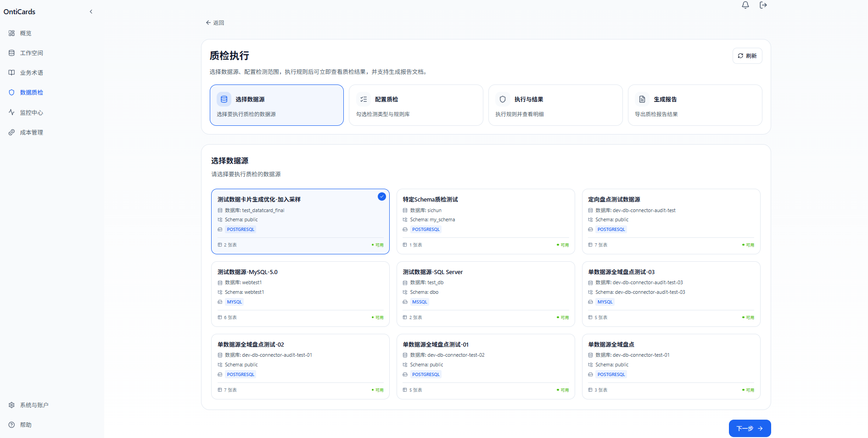868x438 pixels.
Task: Click the MYSQL tag on 测试数据源-MySQL-5.0 card
Action: tap(234, 302)
